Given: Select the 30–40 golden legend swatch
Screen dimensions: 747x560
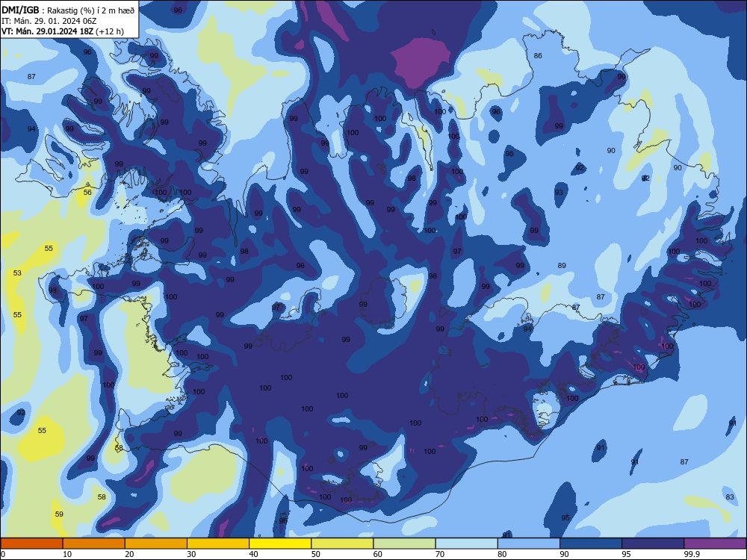Looking at the screenshot, I should click(x=218, y=544).
